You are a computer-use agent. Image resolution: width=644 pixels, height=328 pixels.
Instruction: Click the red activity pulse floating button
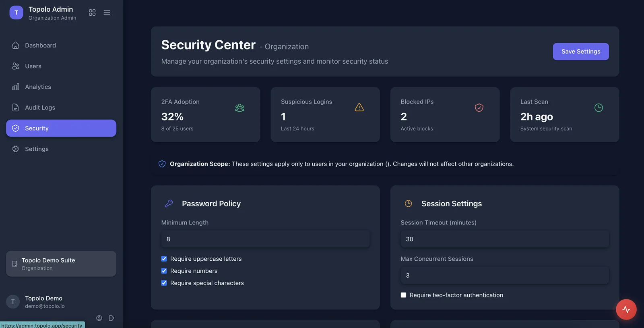[x=626, y=309]
